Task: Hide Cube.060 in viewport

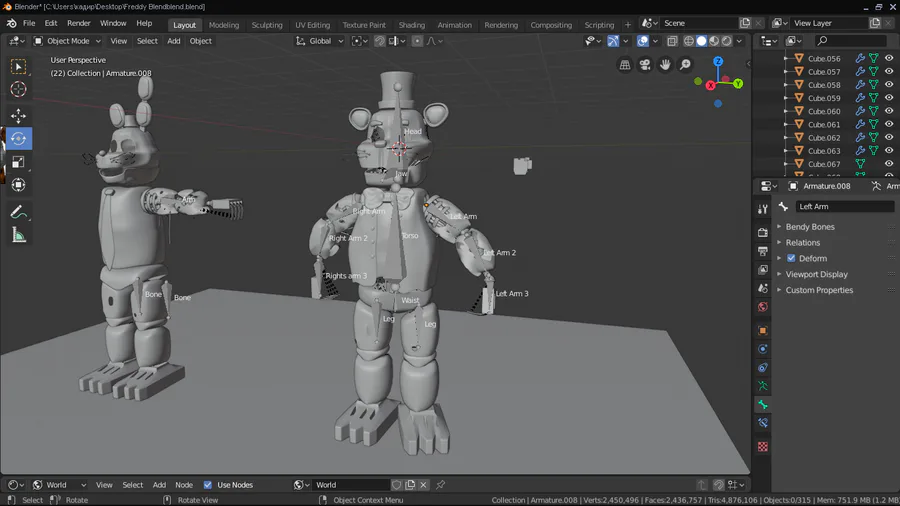Action: 889,111
